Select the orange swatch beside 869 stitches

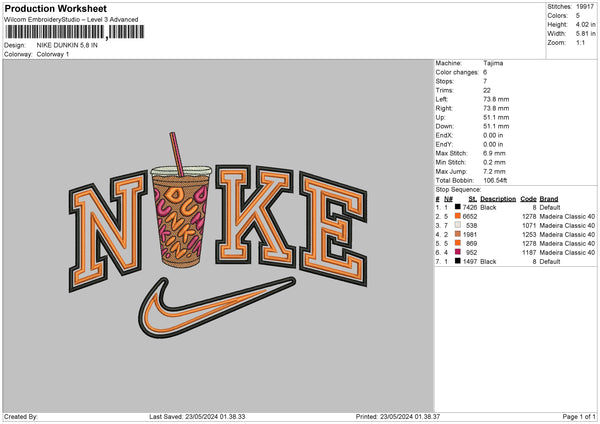tap(458, 243)
